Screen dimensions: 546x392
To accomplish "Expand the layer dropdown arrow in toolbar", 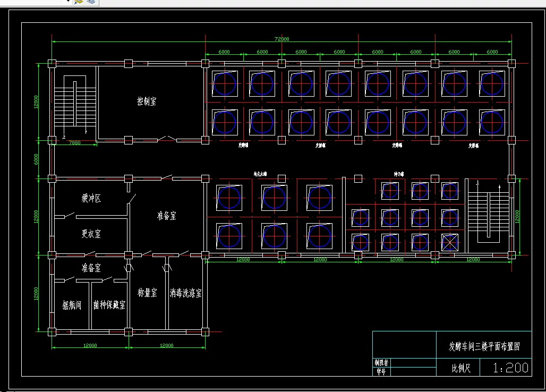I will coord(67,2).
